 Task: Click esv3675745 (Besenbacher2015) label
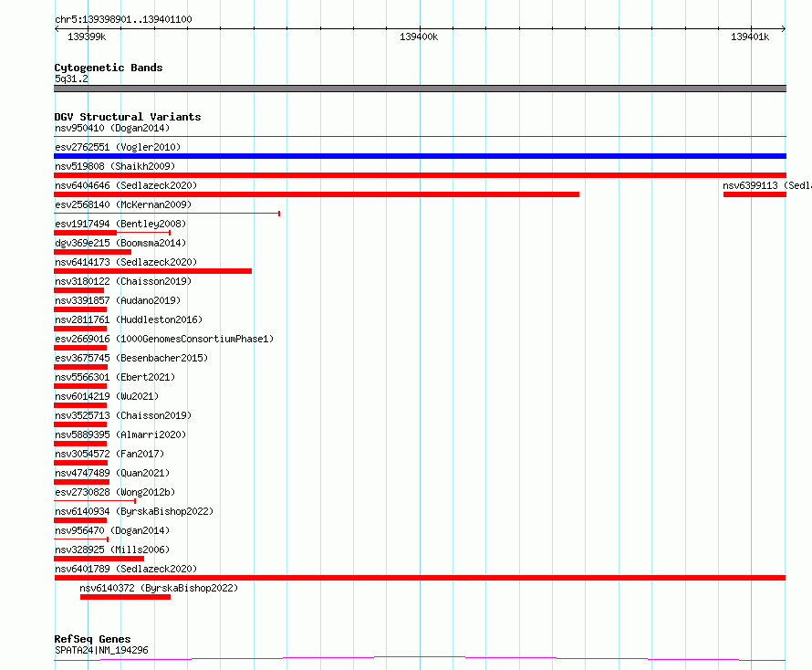coord(131,358)
